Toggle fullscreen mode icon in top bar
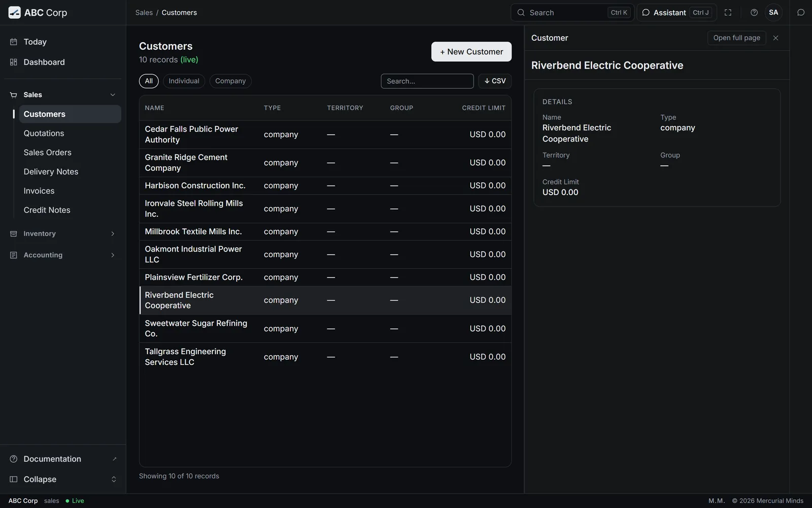Image resolution: width=812 pixels, height=508 pixels. [x=728, y=13]
